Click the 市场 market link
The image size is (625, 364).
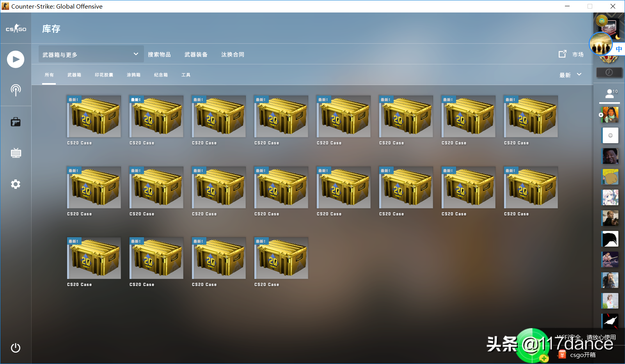[x=578, y=55]
